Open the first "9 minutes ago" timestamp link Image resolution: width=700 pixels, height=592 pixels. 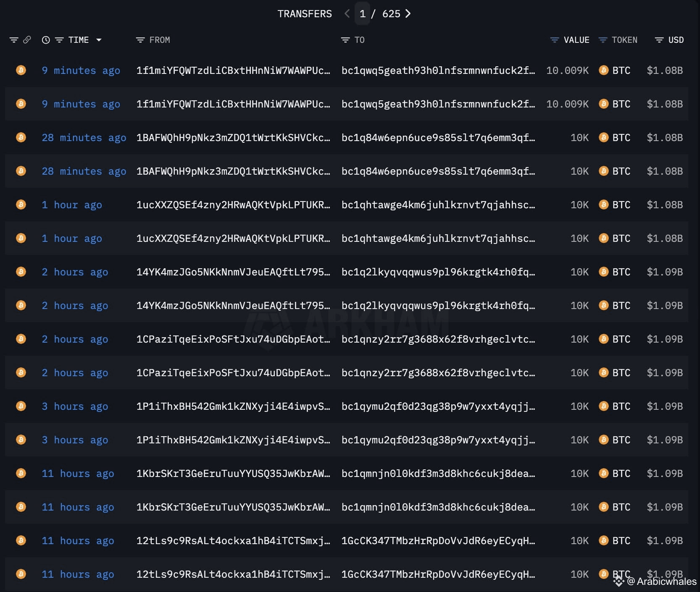(x=81, y=71)
